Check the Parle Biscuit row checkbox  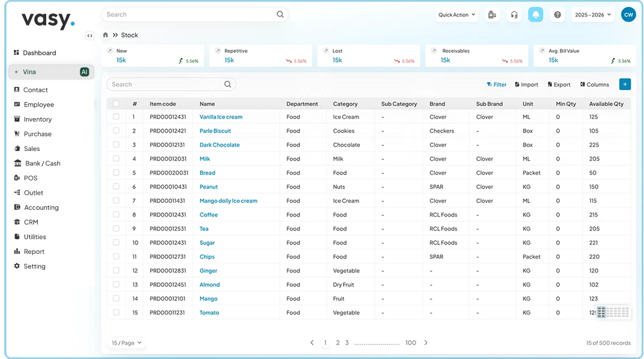coord(116,131)
